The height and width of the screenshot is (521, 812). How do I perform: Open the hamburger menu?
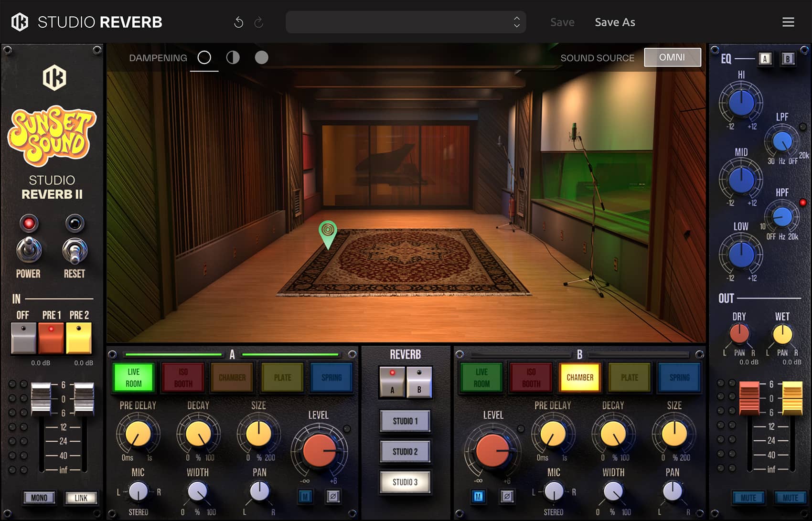coord(788,22)
